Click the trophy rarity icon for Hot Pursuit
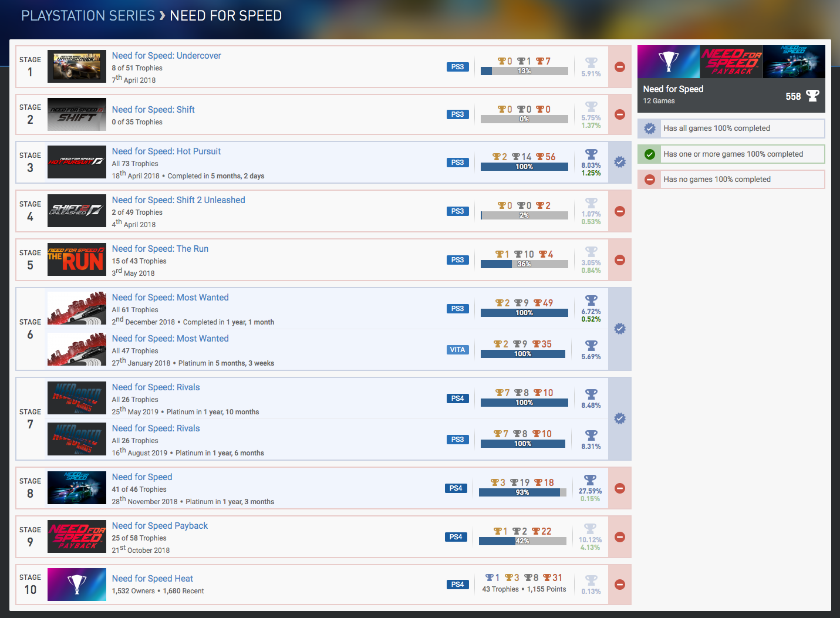The image size is (840, 618). [591, 154]
